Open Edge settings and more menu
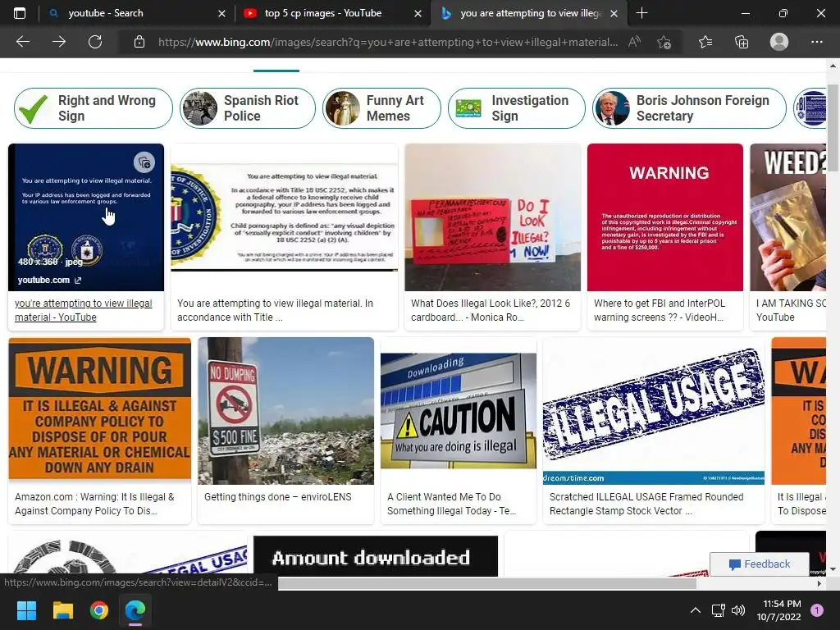 (816, 42)
